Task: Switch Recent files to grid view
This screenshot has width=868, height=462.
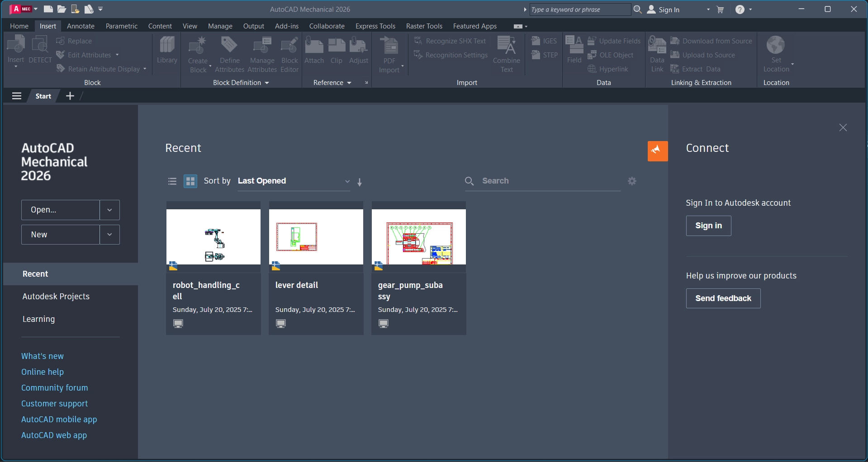Action: tap(190, 181)
